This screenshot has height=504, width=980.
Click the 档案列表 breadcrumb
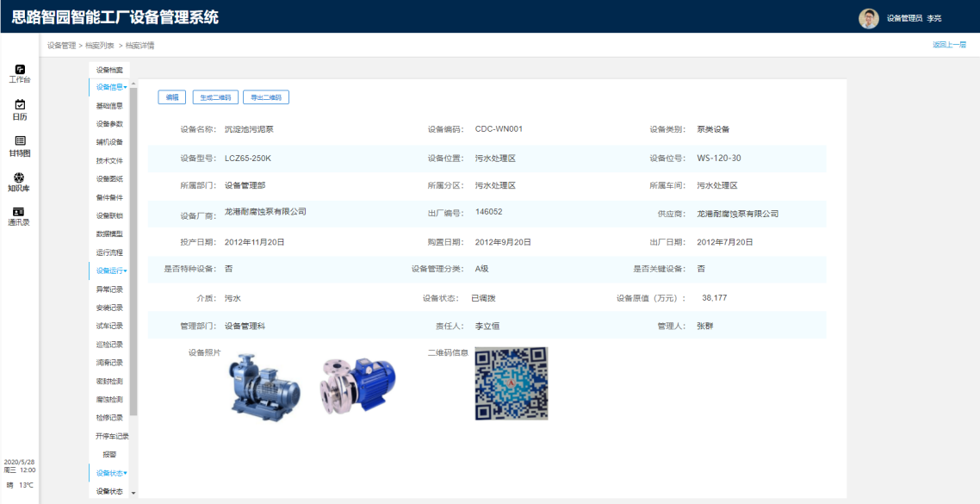coord(98,46)
